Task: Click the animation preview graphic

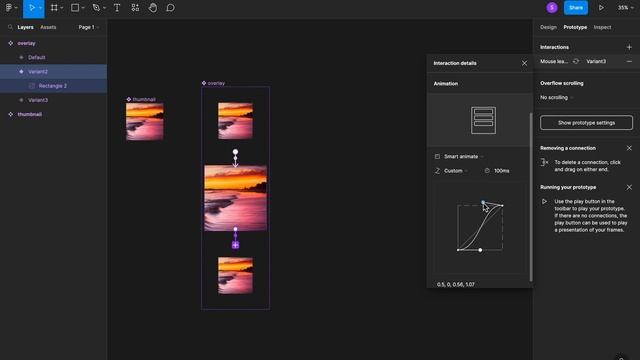Action: tap(483, 120)
